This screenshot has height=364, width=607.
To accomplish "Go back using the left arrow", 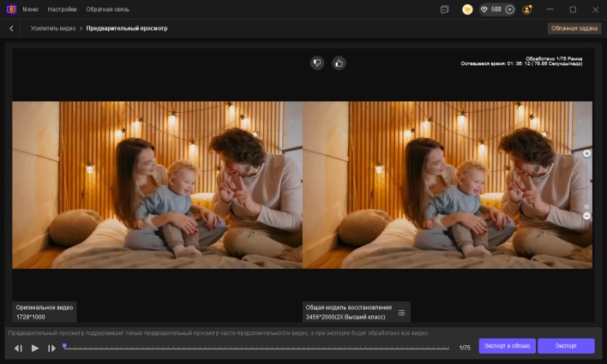I will (x=11, y=28).
